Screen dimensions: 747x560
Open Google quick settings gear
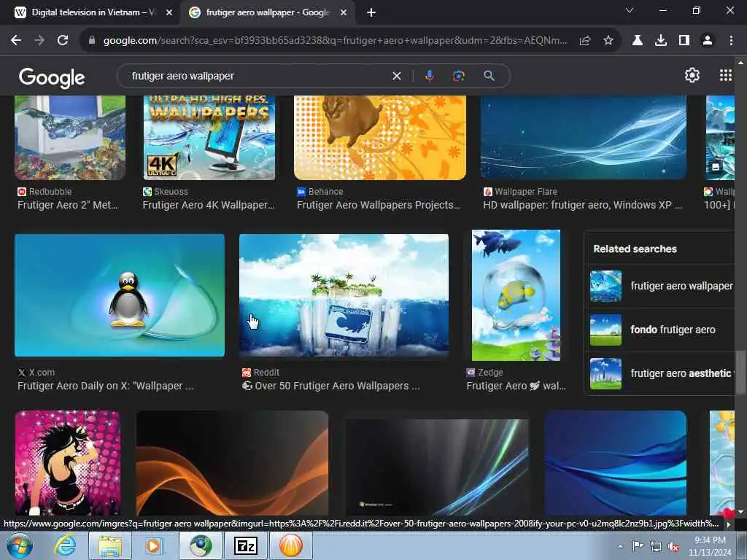pyautogui.click(x=692, y=75)
